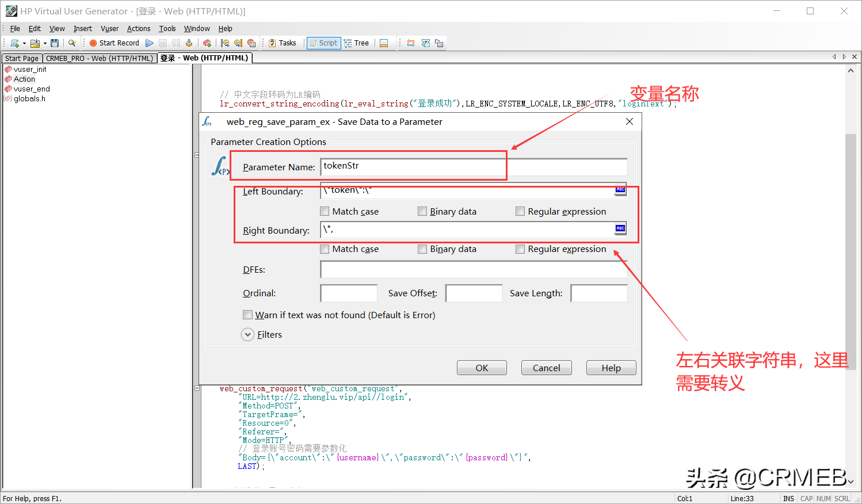Select vuser_init in script tree
Image resolution: width=862 pixels, height=504 pixels.
[30, 70]
